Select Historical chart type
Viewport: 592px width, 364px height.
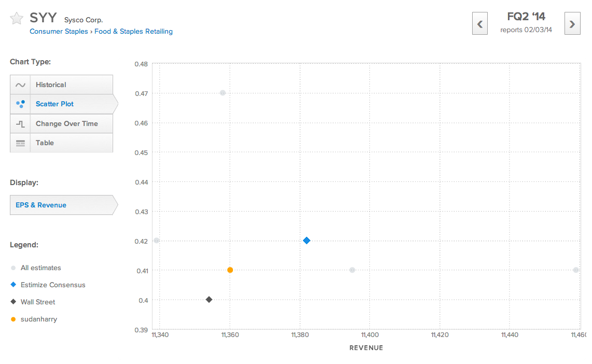(x=62, y=85)
